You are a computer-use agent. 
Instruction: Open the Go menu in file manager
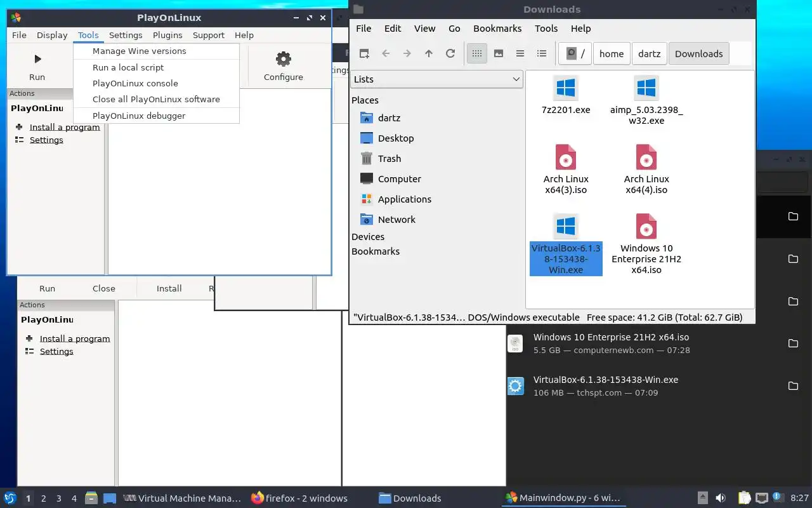(454, 29)
